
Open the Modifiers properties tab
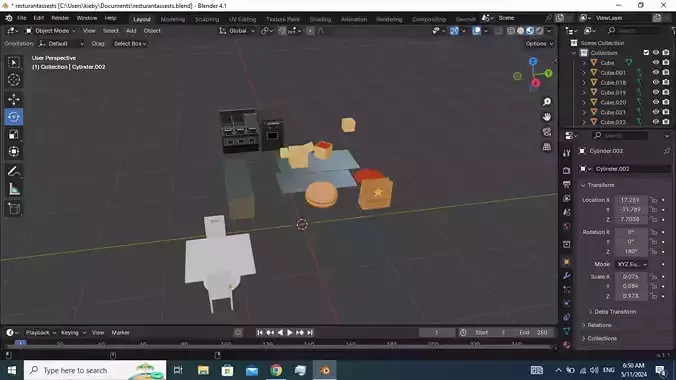pyautogui.click(x=566, y=275)
